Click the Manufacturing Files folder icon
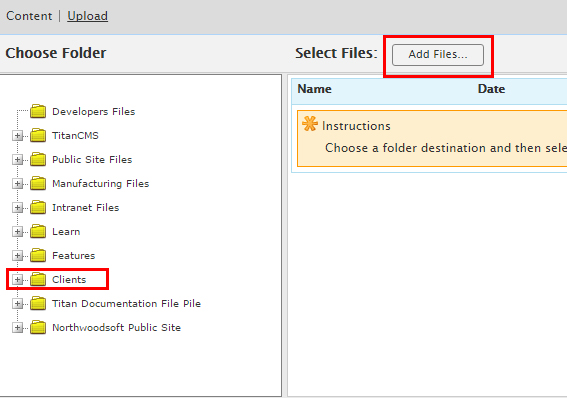This screenshot has width=567, height=398. click(x=38, y=184)
